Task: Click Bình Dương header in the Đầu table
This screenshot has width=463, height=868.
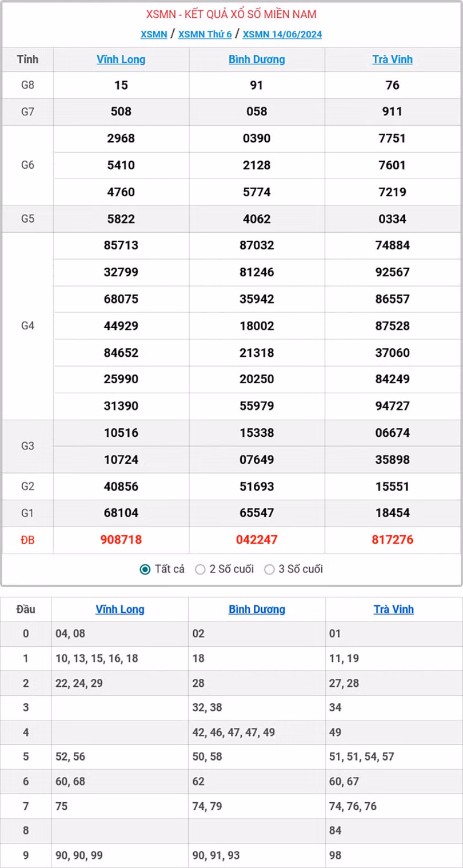Action: (x=257, y=609)
